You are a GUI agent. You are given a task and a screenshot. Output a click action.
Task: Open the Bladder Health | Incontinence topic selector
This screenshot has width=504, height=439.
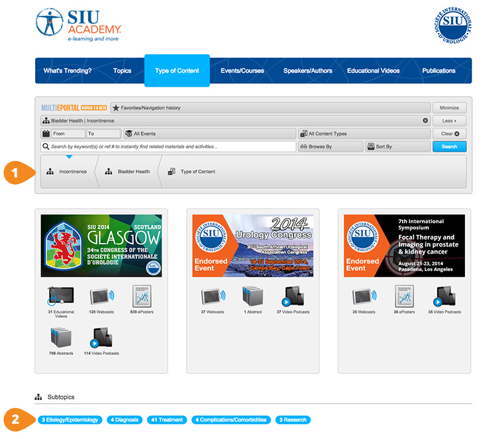[x=236, y=121]
